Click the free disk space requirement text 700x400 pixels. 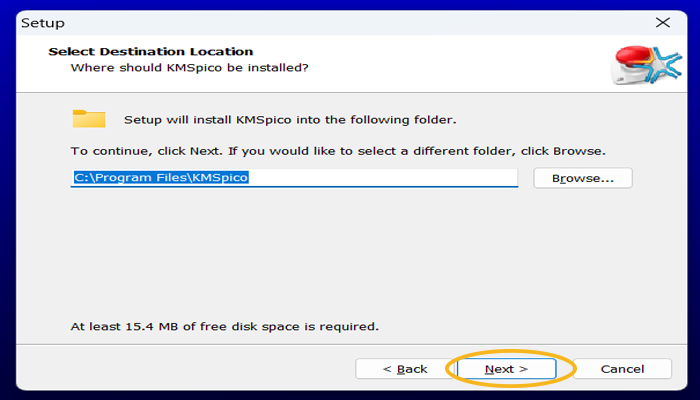coord(225,326)
